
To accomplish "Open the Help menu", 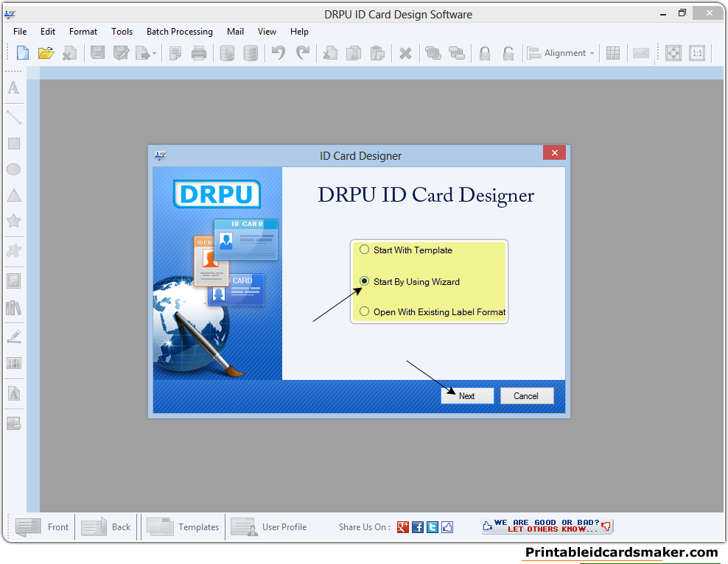I will click(x=299, y=32).
